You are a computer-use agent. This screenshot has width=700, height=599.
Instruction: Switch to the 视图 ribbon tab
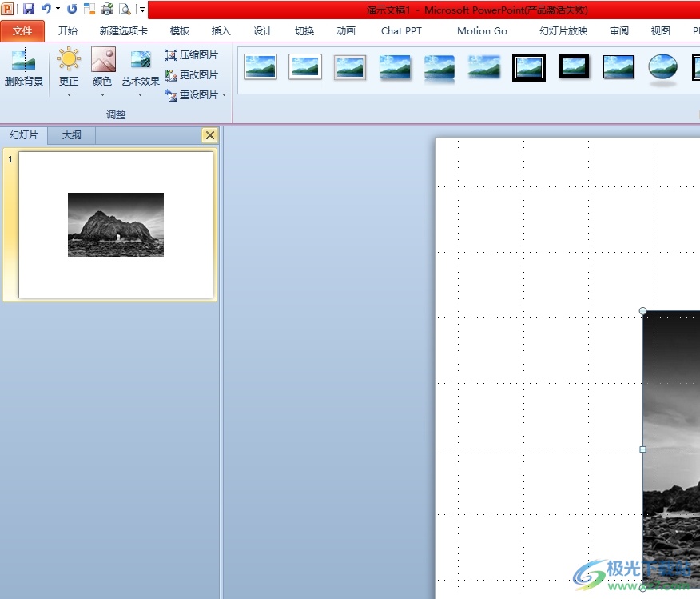661,31
